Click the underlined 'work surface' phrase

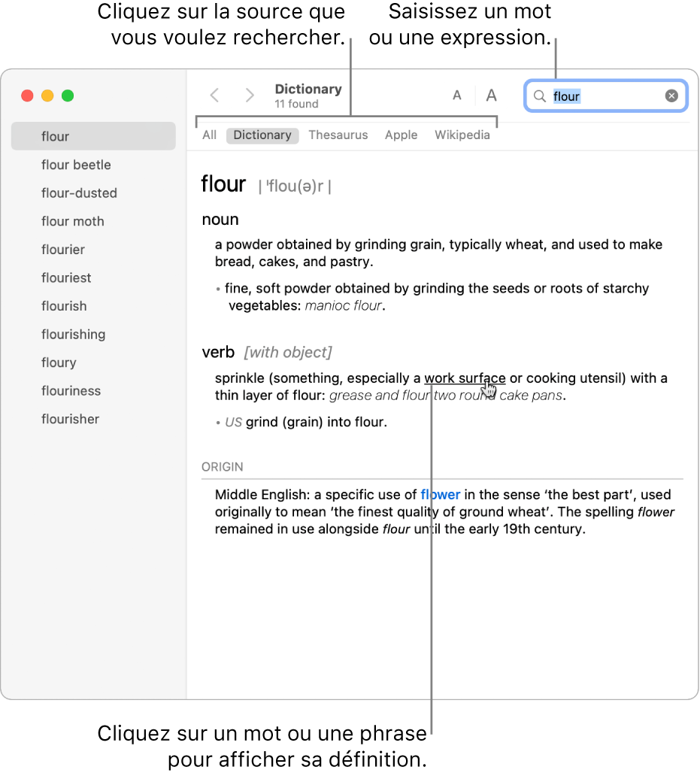[x=465, y=378]
